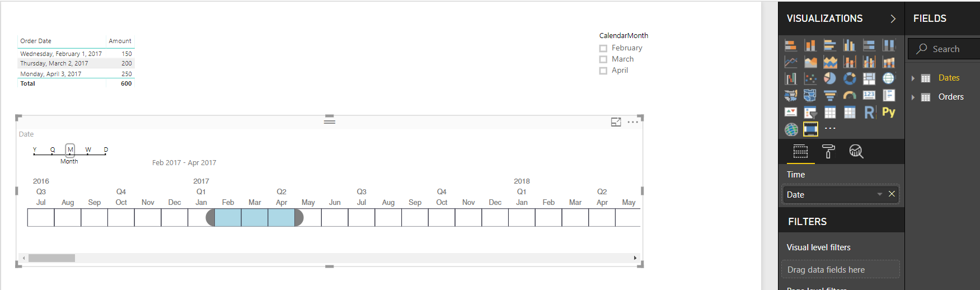The width and height of the screenshot is (980, 290).
Task: Select the donut chart visualization icon
Action: [850, 78]
